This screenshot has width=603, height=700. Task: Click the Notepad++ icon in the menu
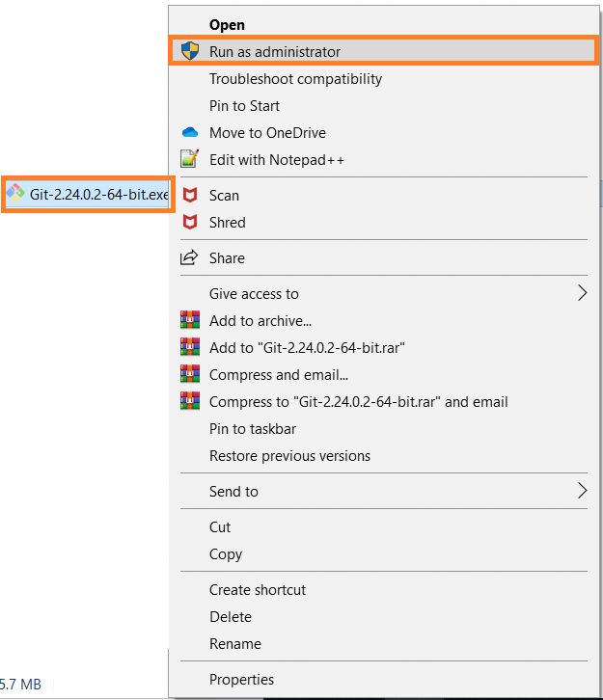[190, 160]
